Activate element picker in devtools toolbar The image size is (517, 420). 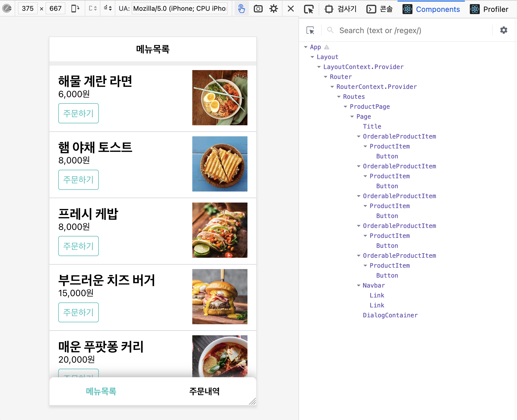(x=309, y=9)
